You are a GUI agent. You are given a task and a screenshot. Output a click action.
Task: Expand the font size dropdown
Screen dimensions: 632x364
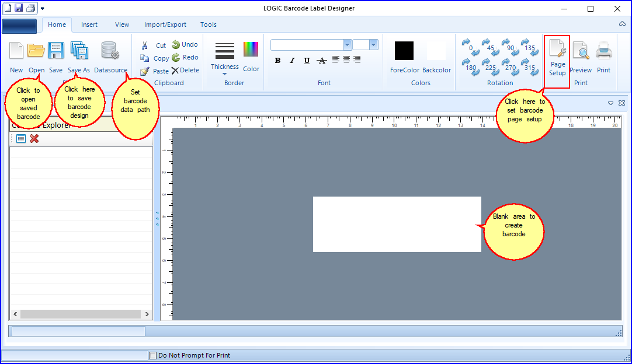click(374, 45)
